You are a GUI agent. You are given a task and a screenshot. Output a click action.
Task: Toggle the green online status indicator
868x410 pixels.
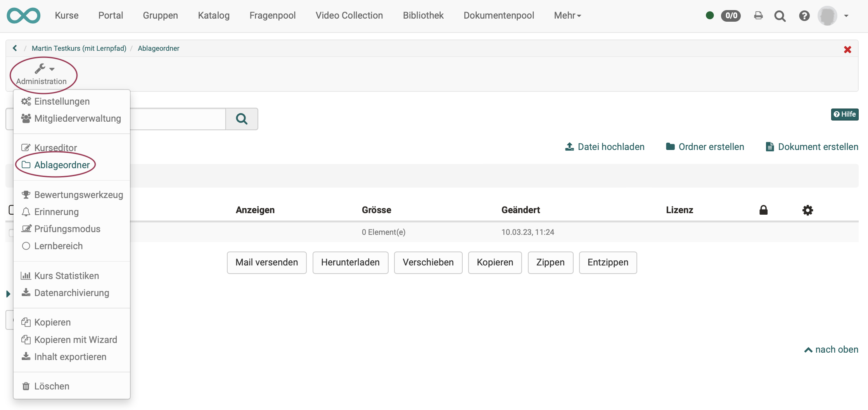pyautogui.click(x=710, y=15)
